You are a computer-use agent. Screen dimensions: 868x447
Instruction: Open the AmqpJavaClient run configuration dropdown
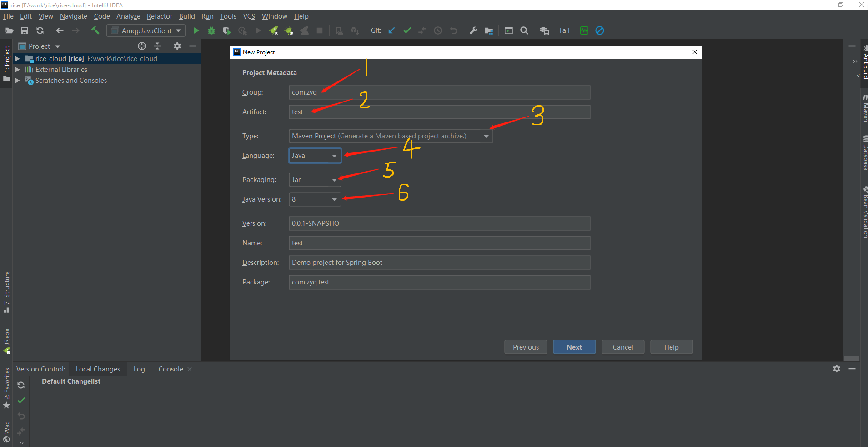(146, 30)
